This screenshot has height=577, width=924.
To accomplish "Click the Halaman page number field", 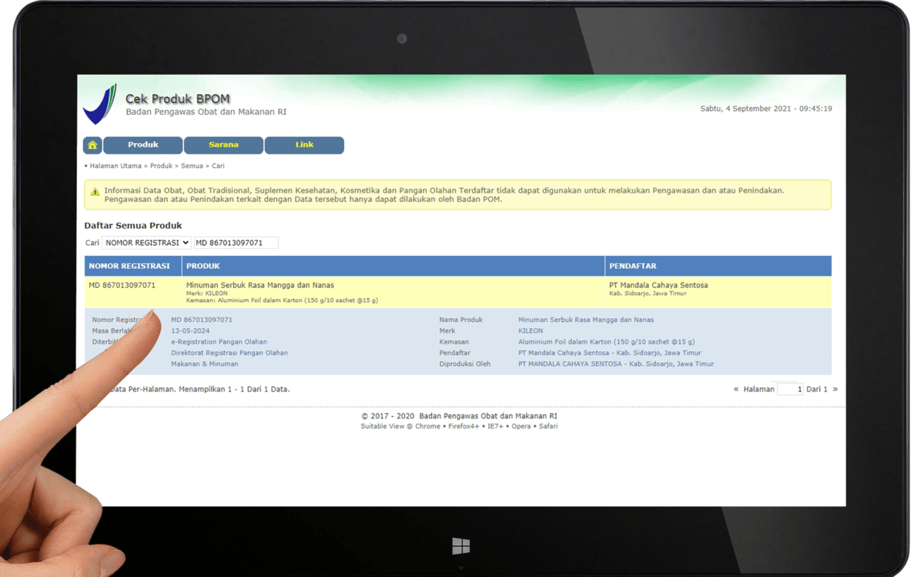I will click(x=790, y=389).
